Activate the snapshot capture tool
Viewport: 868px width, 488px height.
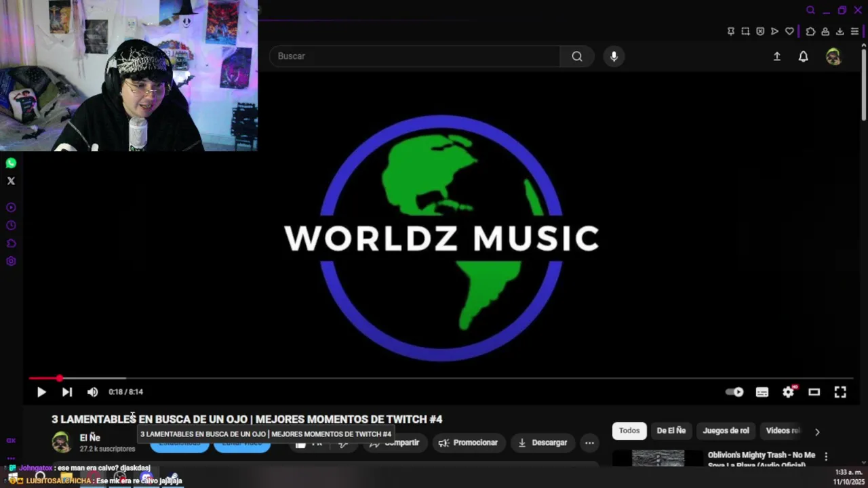(745, 31)
